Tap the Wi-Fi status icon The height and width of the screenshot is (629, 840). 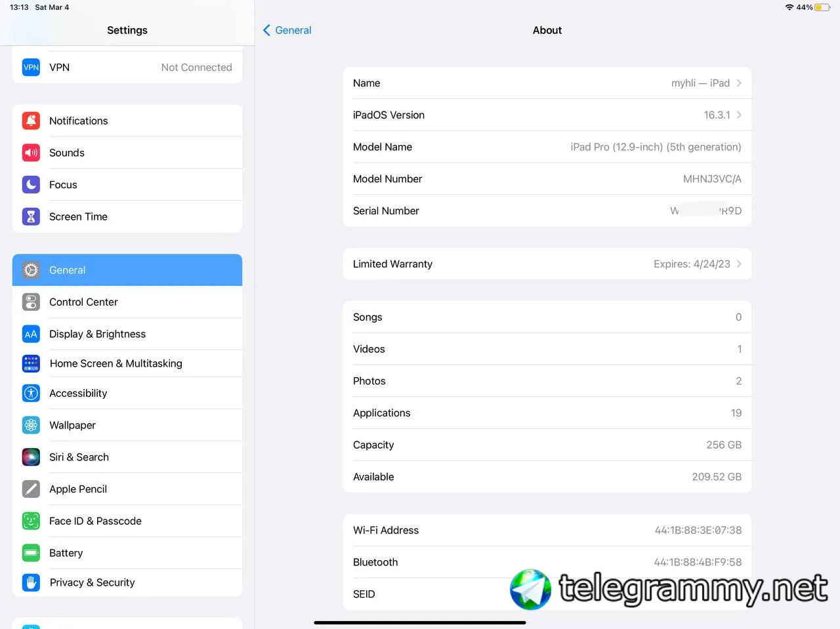(789, 7)
